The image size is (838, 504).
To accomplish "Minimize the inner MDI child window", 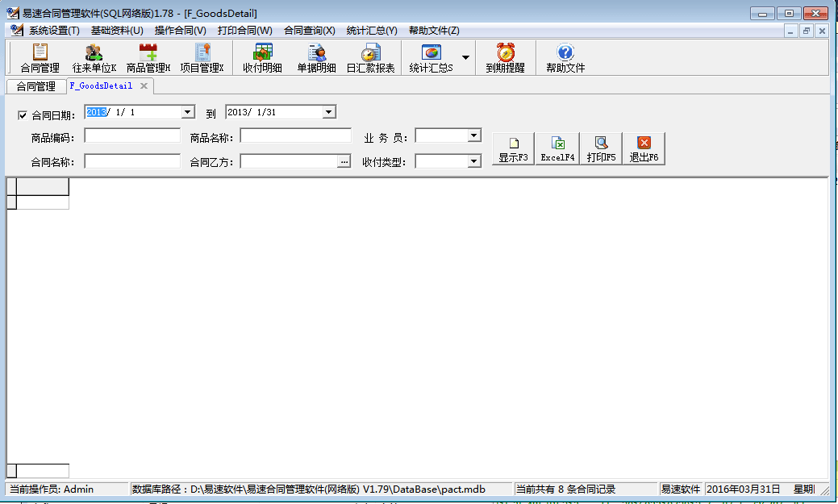I will pyautogui.click(x=790, y=31).
